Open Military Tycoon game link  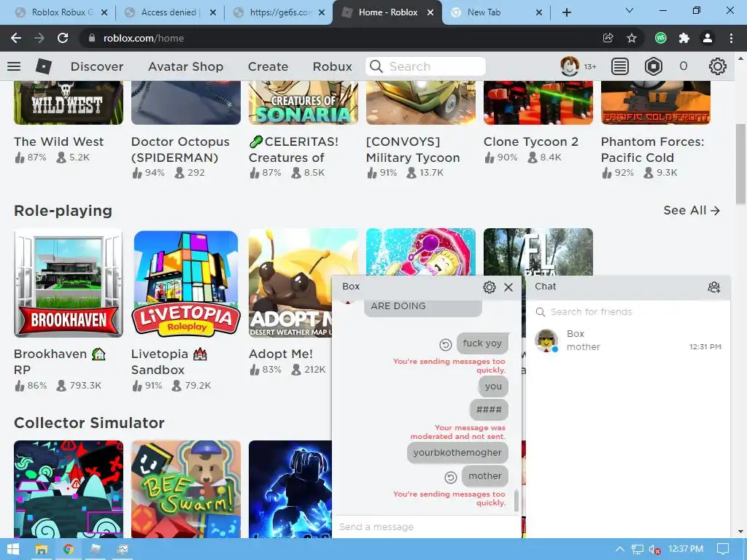[413, 149]
